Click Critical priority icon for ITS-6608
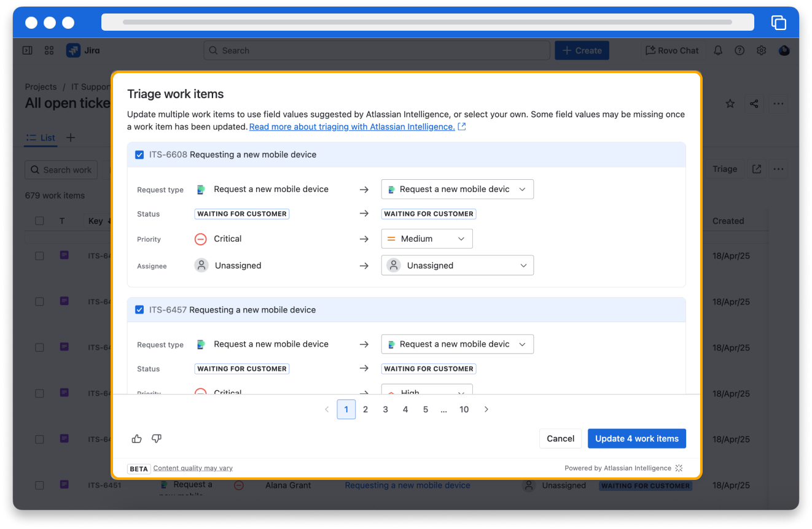The width and height of the screenshot is (812, 529). (x=200, y=239)
